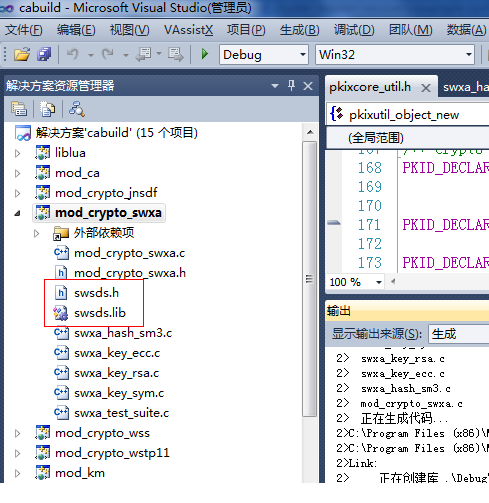Screen dimensions: 489x503
Task: Open the 视图(V) menu
Action: pyautogui.click(x=129, y=30)
